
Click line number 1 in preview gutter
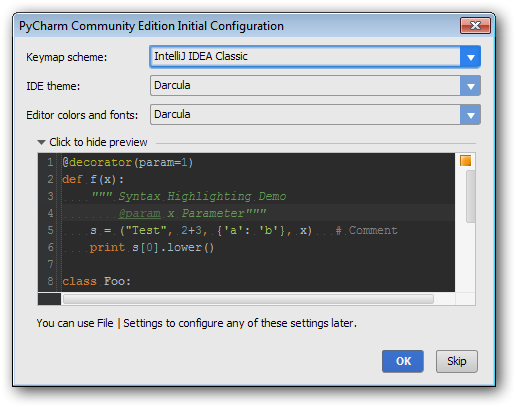point(50,162)
